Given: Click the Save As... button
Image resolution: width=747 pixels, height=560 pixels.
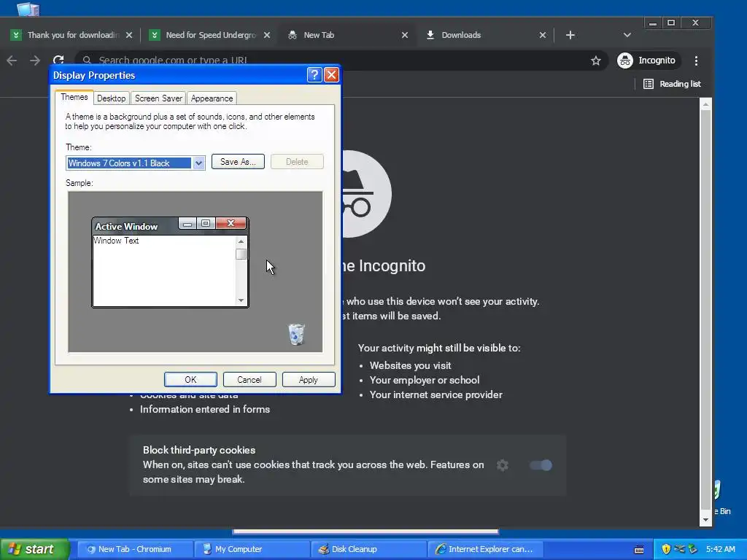Looking at the screenshot, I should (238, 162).
